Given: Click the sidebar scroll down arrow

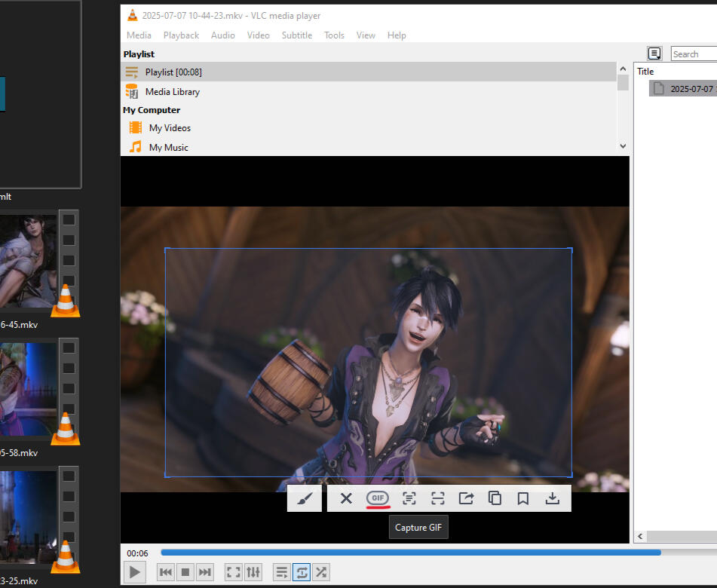Looking at the screenshot, I should [623, 145].
